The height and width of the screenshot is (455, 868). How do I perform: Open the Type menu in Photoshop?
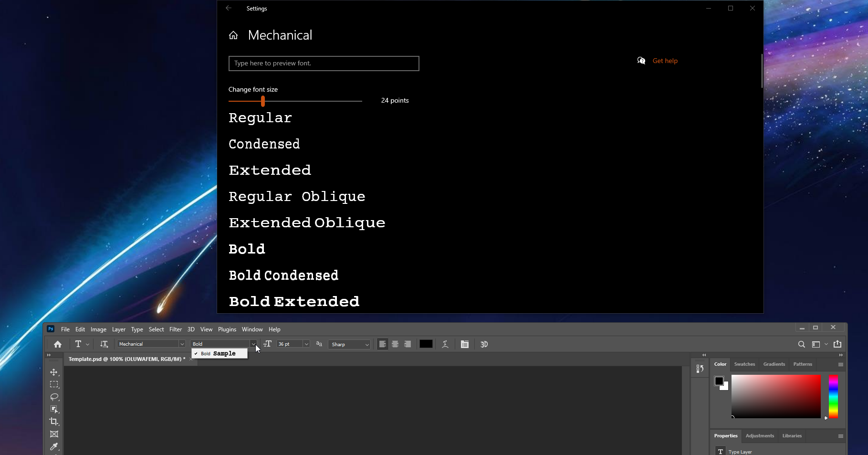(137, 329)
